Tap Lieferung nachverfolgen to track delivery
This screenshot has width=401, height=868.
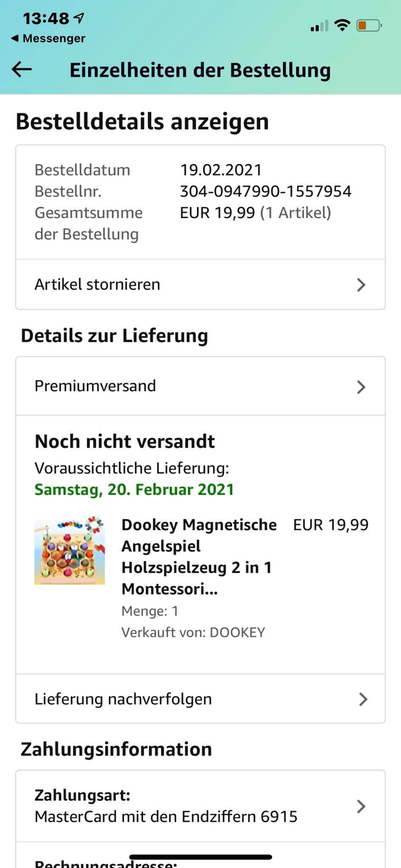123,699
